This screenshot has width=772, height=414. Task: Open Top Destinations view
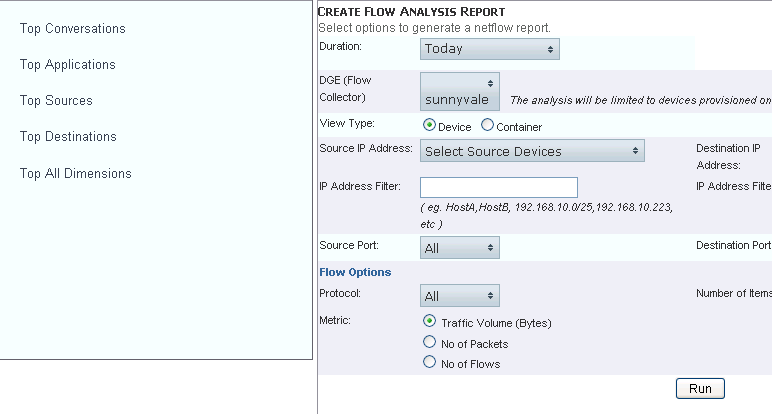[68, 137]
